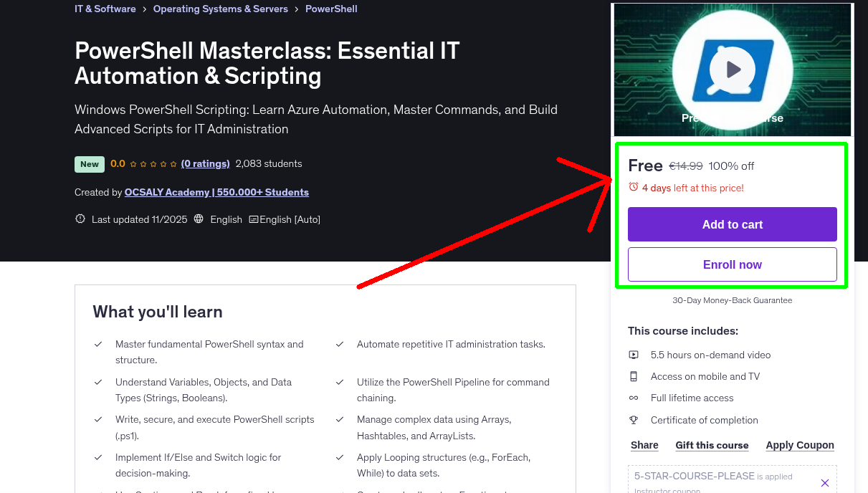View the course ratings link

pos(205,163)
